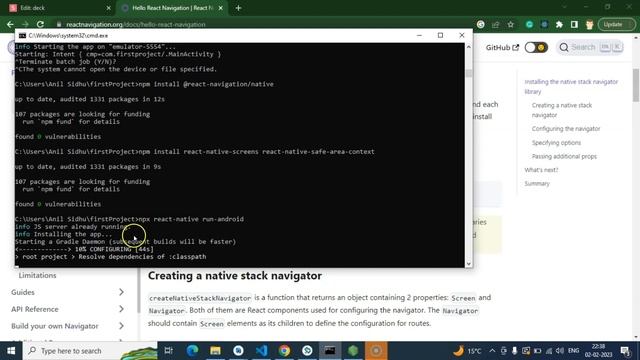Click the weather 15°C widget
Screen dimensions: 640x360
pyautogui.click(x=467, y=351)
